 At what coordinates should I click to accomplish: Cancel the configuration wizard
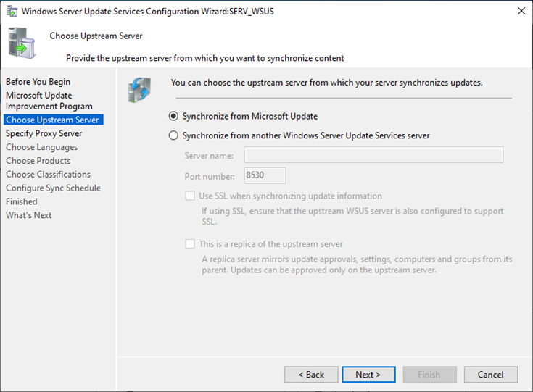(x=490, y=375)
